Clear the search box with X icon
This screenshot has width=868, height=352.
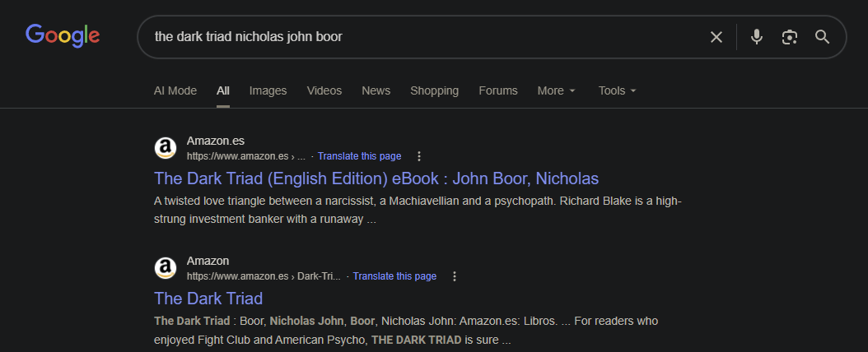[716, 37]
